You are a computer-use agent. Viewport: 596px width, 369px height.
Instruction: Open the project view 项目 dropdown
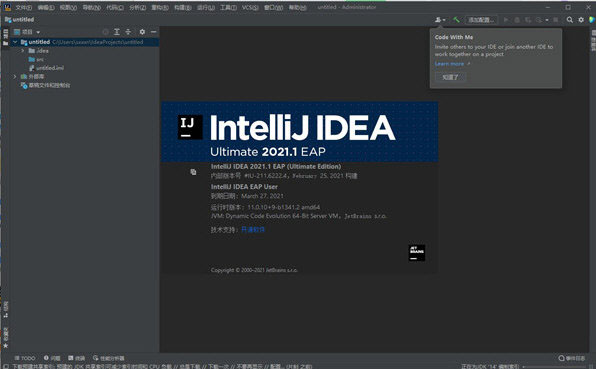click(27, 32)
